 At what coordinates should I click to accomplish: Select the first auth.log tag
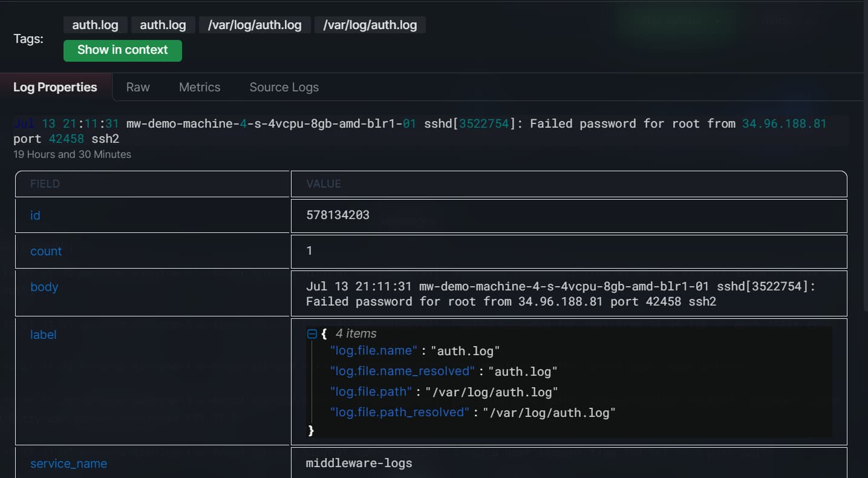(95, 25)
